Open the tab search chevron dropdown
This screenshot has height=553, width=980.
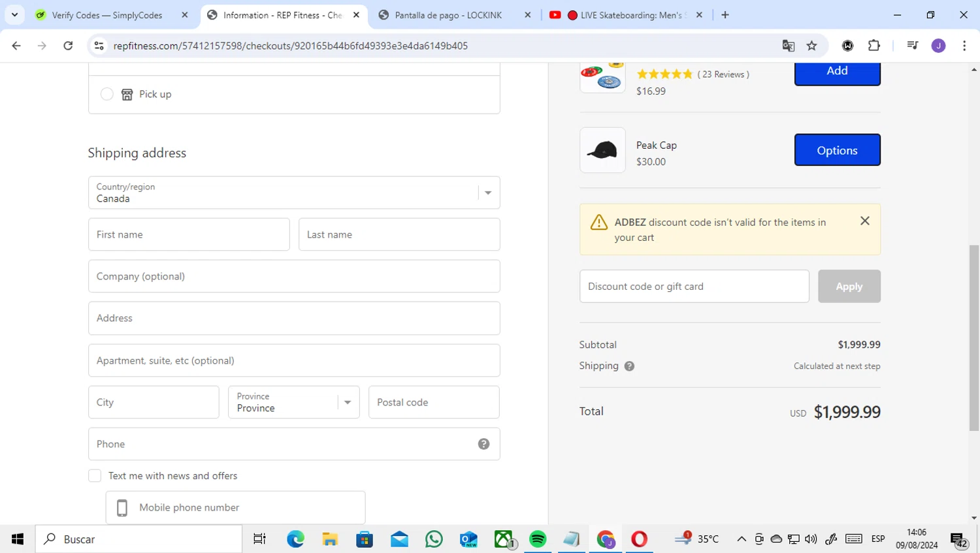click(x=14, y=15)
